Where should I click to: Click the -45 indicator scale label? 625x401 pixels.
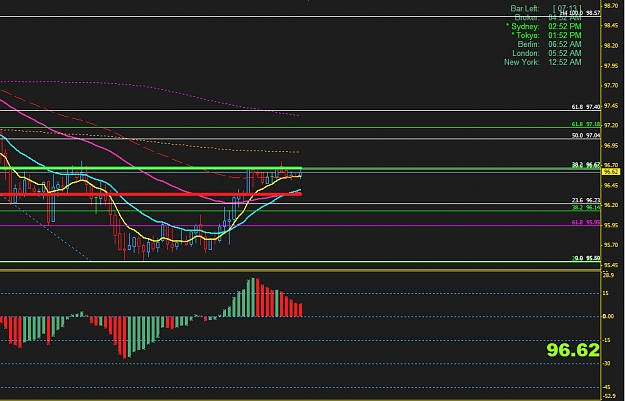tap(607, 387)
